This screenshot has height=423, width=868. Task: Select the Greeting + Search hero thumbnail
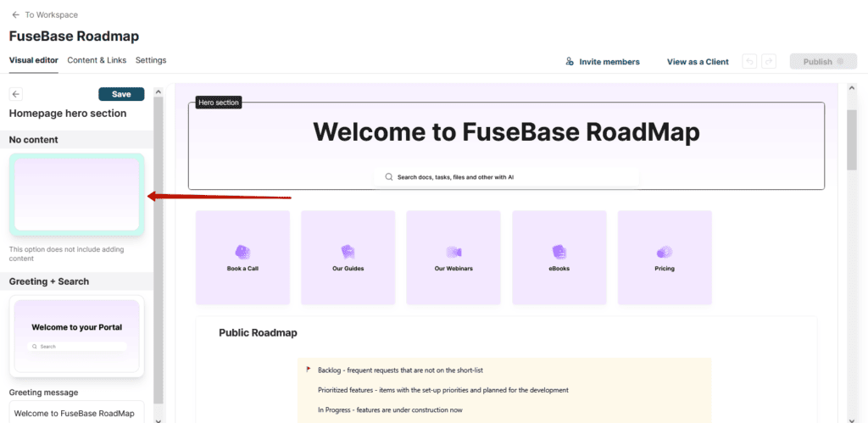77,336
